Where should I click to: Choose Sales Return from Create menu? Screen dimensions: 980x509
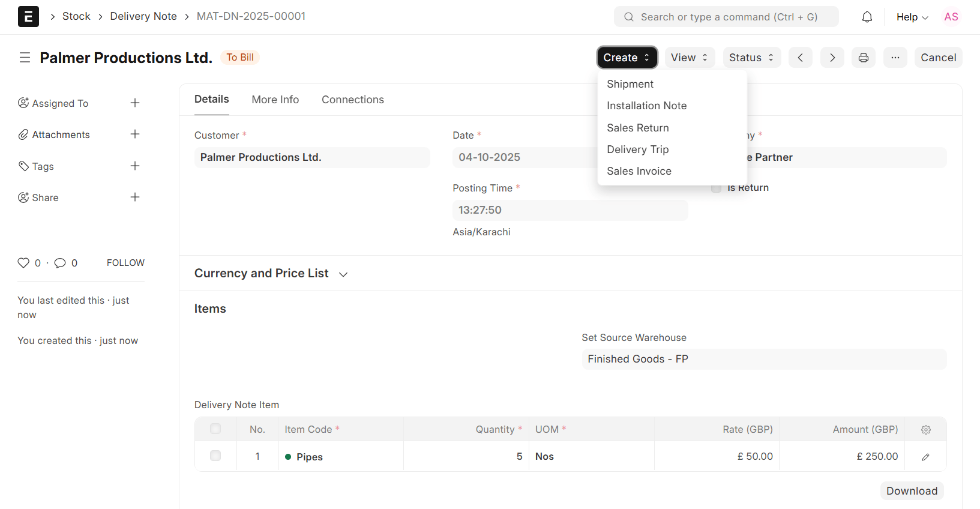pyautogui.click(x=672, y=128)
